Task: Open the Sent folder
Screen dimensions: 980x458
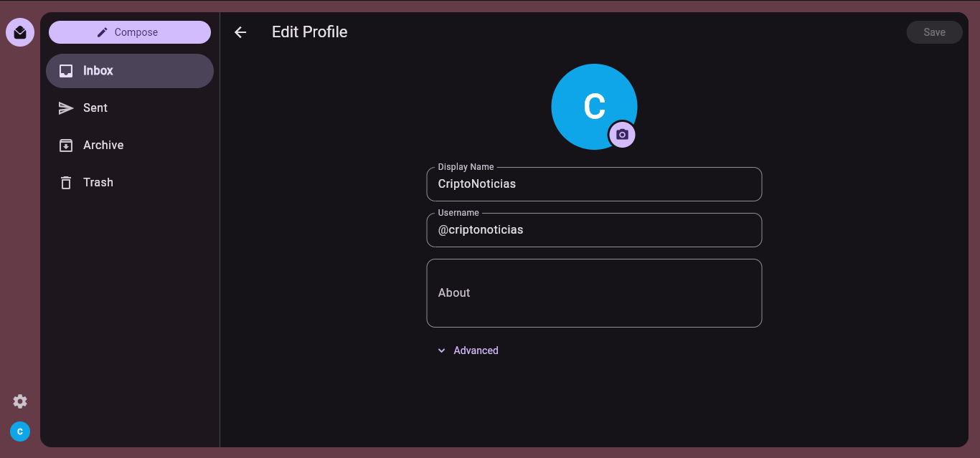Action: [x=130, y=108]
